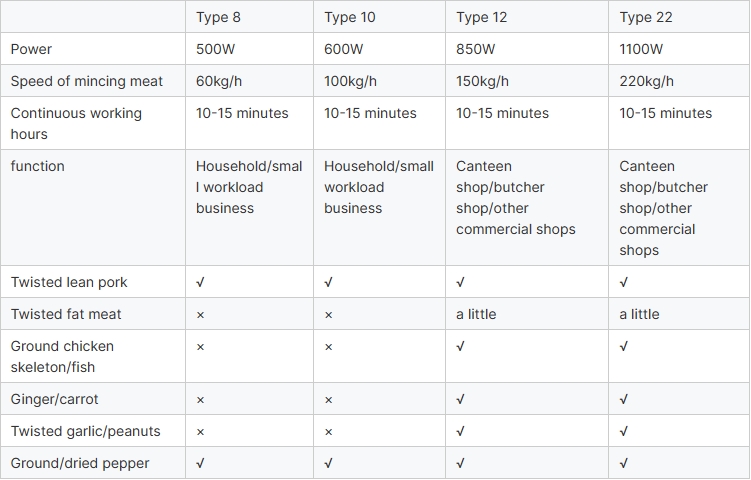The image size is (751, 480).
Task: Click the Ground chicken skeleton/fish label
Action: click(x=62, y=356)
